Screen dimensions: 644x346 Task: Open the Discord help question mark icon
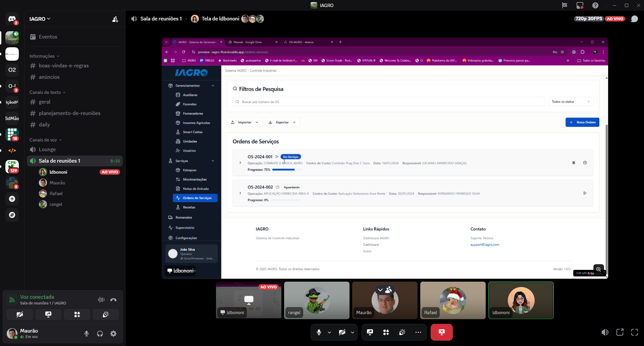pos(595,5)
